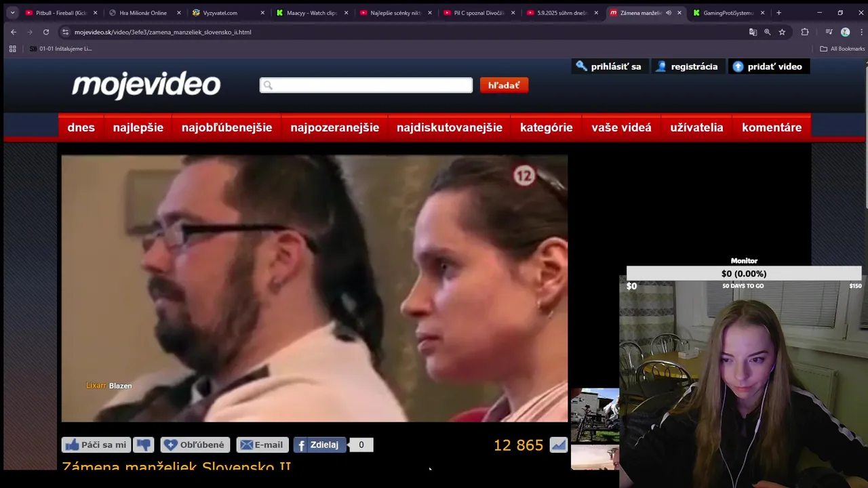Click the browser address bar URL
The width and height of the screenshot is (868, 488).
163,32
